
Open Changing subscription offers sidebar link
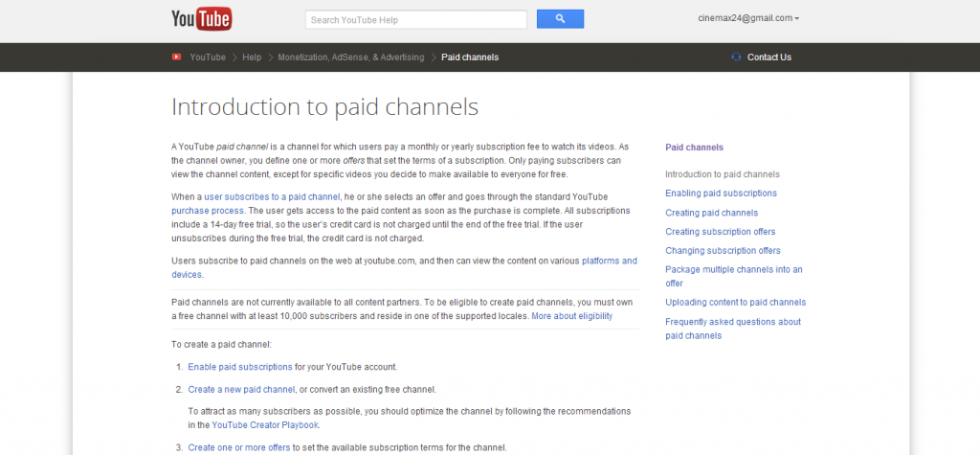pyautogui.click(x=724, y=250)
